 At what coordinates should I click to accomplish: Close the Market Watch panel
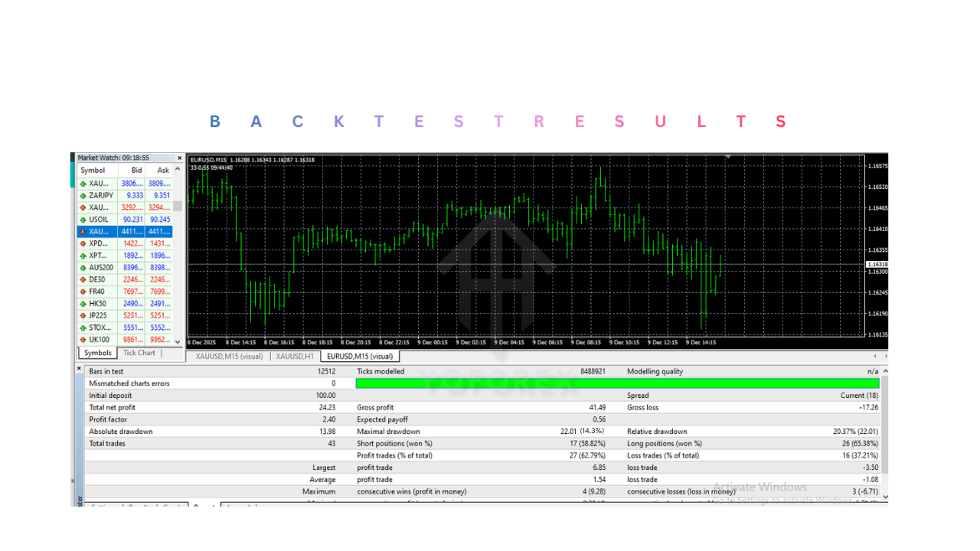(178, 158)
